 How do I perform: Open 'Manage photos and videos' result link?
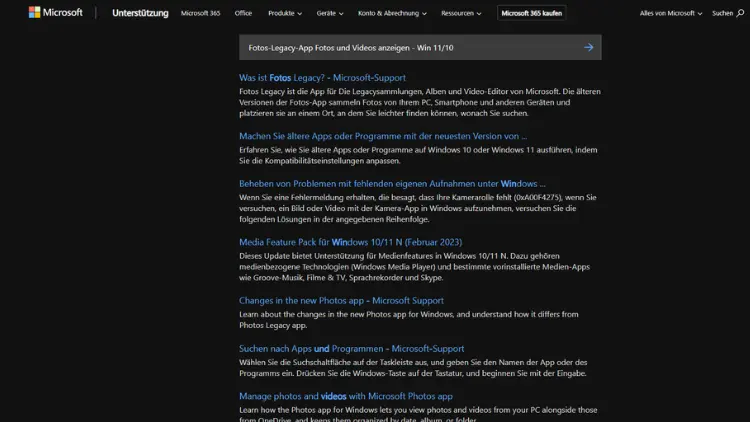point(345,396)
